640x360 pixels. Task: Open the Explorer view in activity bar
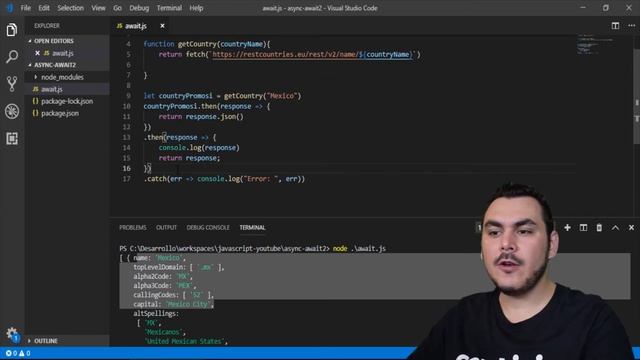tap(12, 30)
